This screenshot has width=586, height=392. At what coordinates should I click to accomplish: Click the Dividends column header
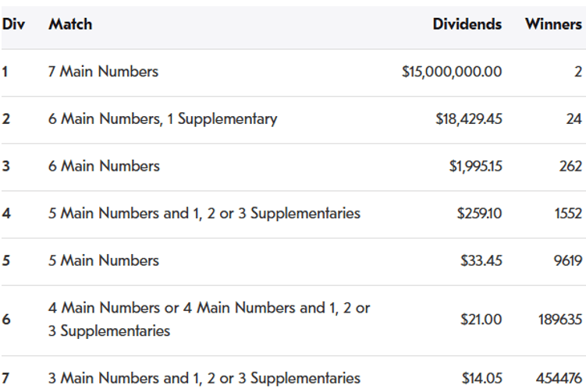pos(467,24)
